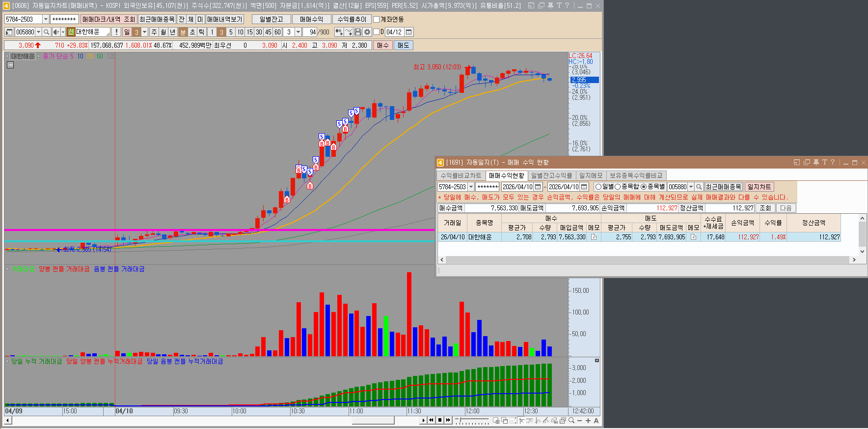This screenshot has height=429, width=868.
Task: Expand the speaker icon dropdown arrow
Action: click(63, 32)
